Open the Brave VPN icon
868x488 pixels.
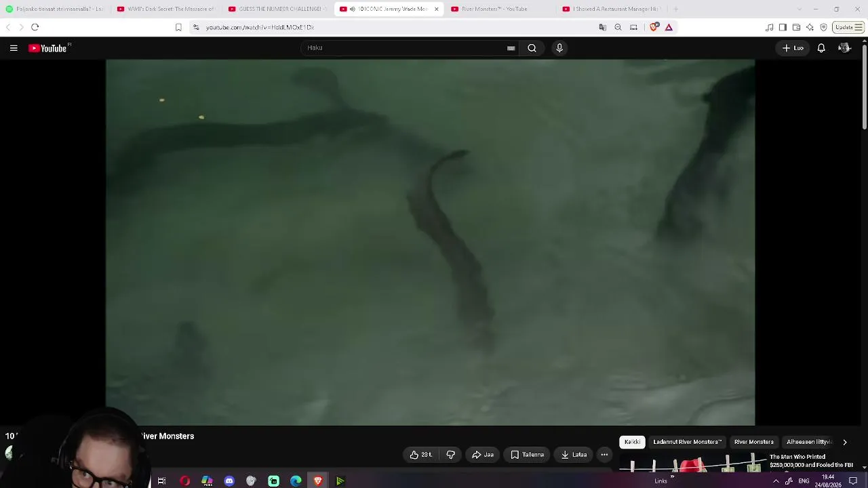tap(823, 27)
